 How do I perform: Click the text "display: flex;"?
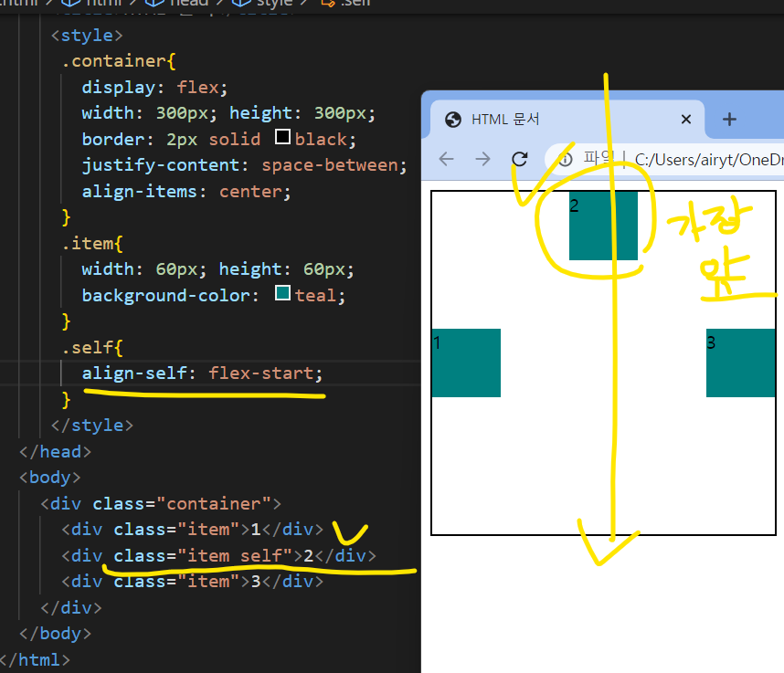pyautogui.click(x=154, y=88)
